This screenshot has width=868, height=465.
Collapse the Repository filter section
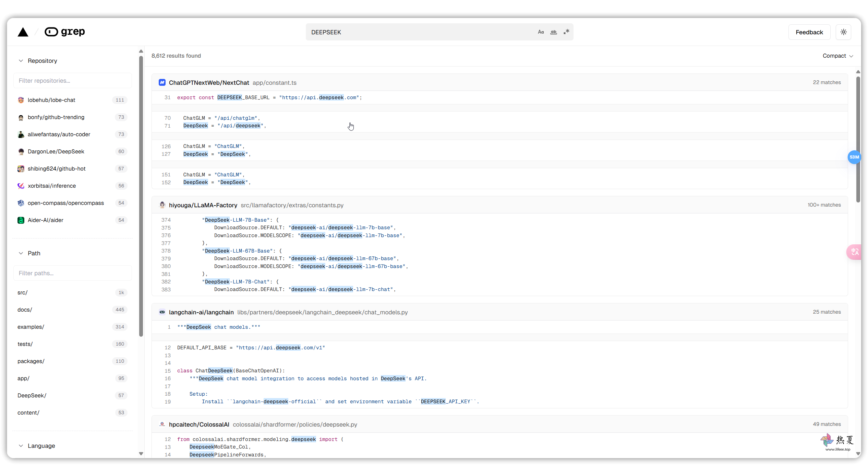pyautogui.click(x=21, y=61)
